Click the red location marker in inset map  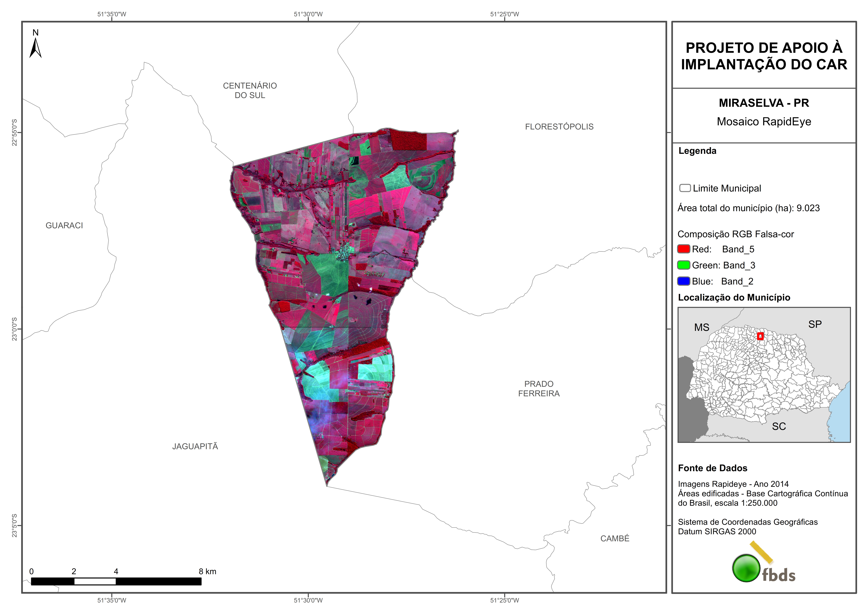pos(760,336)
